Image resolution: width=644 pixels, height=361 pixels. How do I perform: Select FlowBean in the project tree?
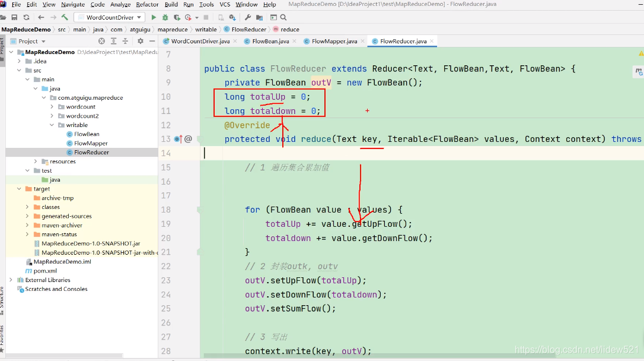[87, 134]
